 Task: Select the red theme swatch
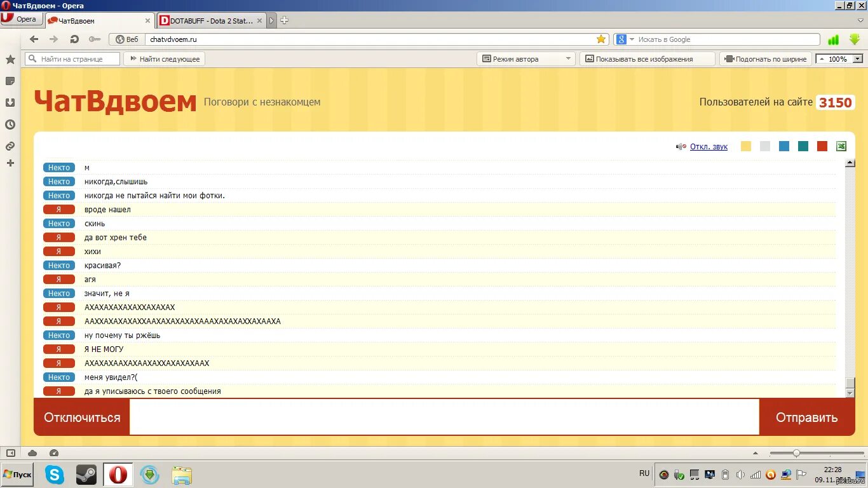tap(822, 146)
